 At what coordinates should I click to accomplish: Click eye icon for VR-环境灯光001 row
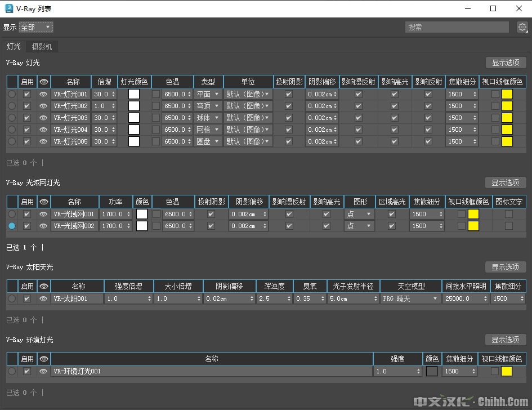click(43, 371)
